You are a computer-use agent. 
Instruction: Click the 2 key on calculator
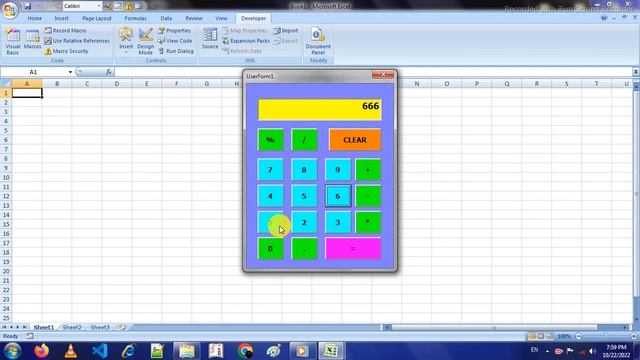click(304, 222)
